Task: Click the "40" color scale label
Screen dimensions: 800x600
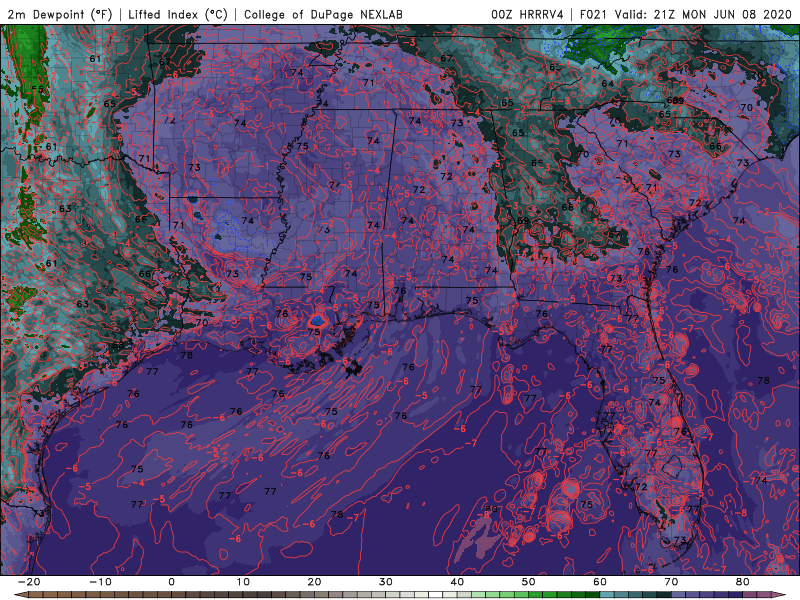Action: [457, 582]
